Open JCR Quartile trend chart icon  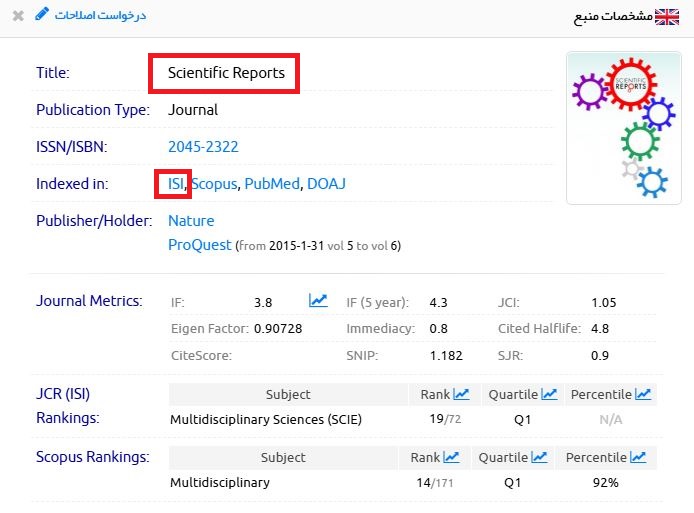(x=549, y=395)
